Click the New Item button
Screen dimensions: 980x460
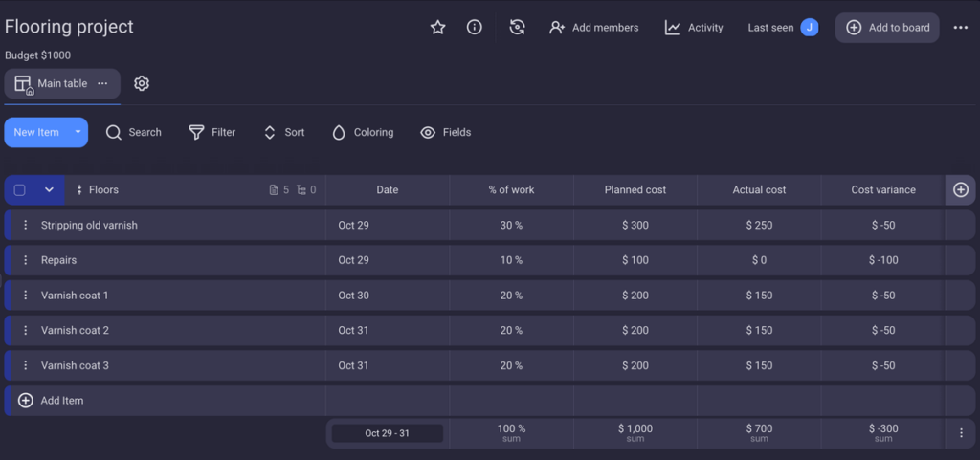tap(37, 132)
